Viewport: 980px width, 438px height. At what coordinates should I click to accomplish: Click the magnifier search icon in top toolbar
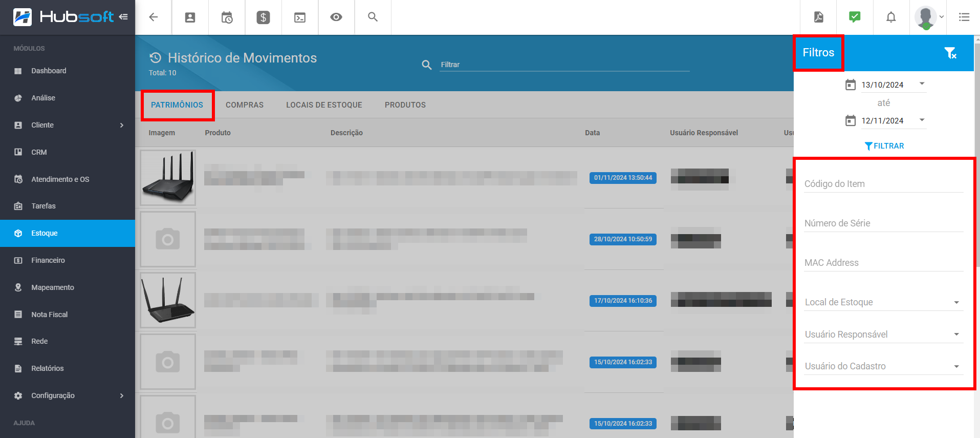click(x=373, y=17)
